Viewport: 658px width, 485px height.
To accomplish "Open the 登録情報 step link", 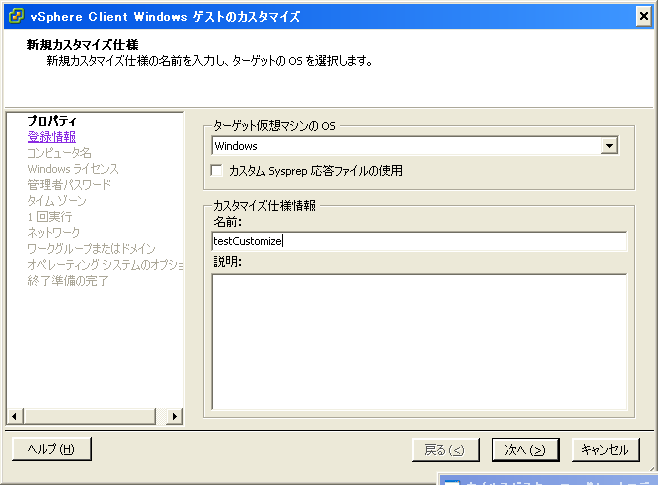I will pos(52,137).
